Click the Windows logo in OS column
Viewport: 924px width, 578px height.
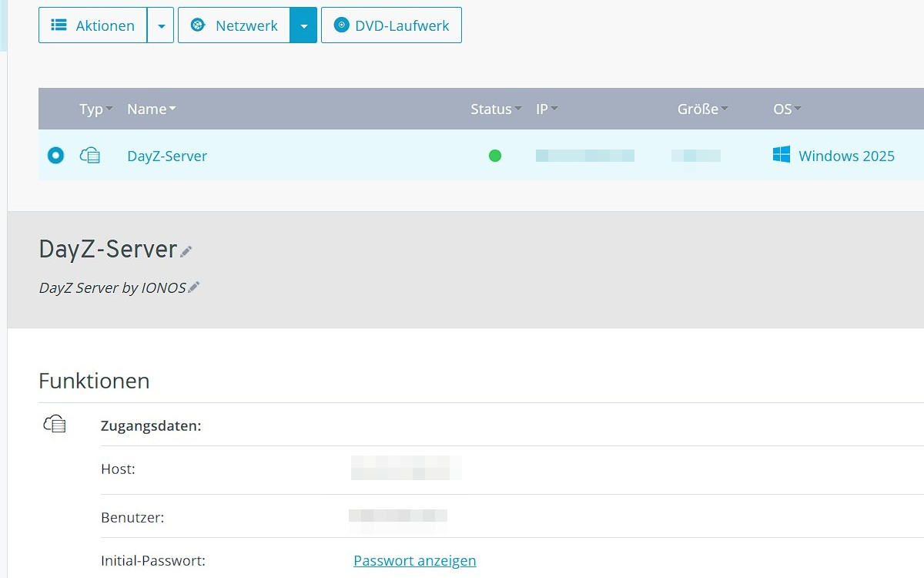782,156
